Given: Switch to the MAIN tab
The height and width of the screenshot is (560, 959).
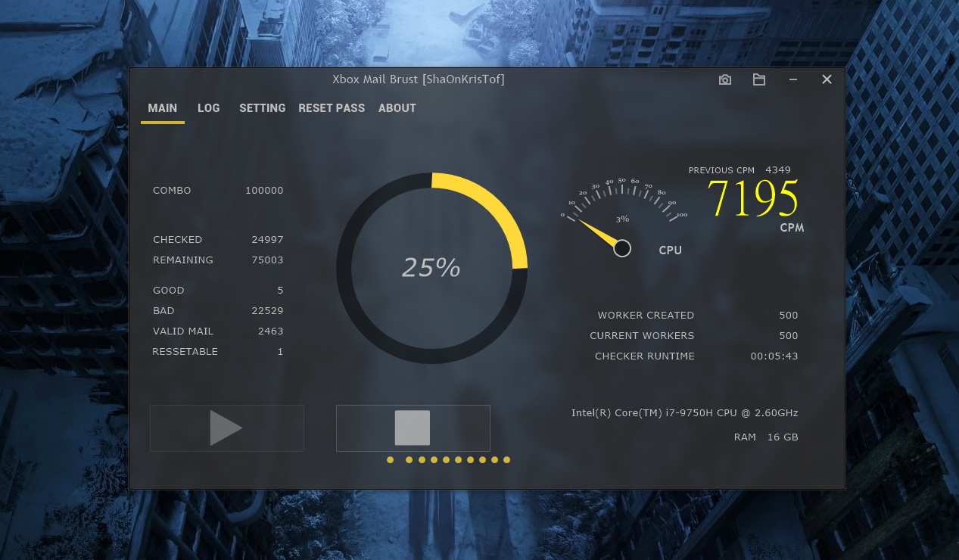Looking at the screenshot, I should coord(162,108).
